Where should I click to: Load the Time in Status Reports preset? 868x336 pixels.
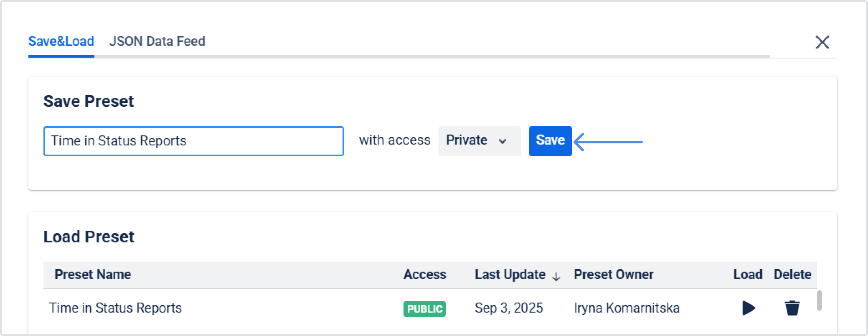pyautogui.click(x=749, y=308)
